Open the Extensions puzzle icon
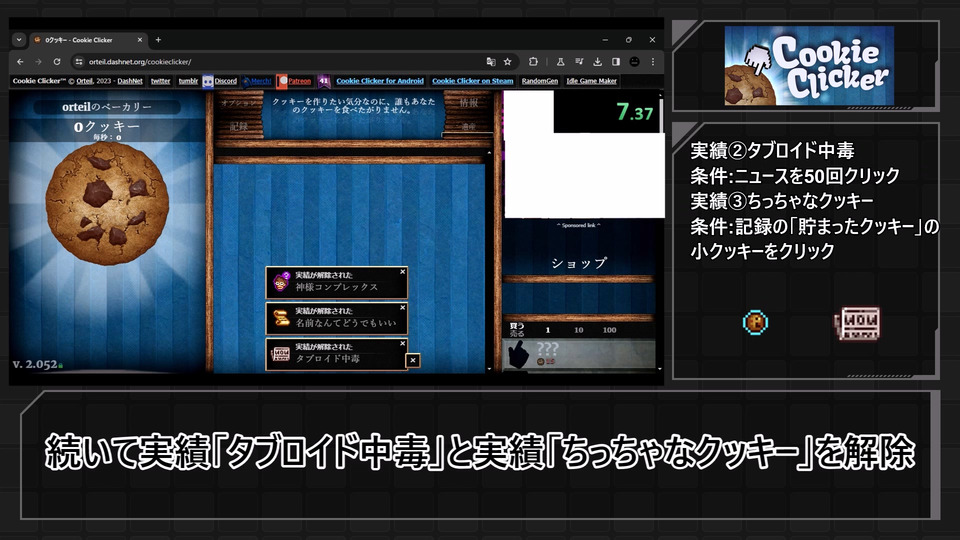Viewport: 960px width, 540px height. click(533, 62)
